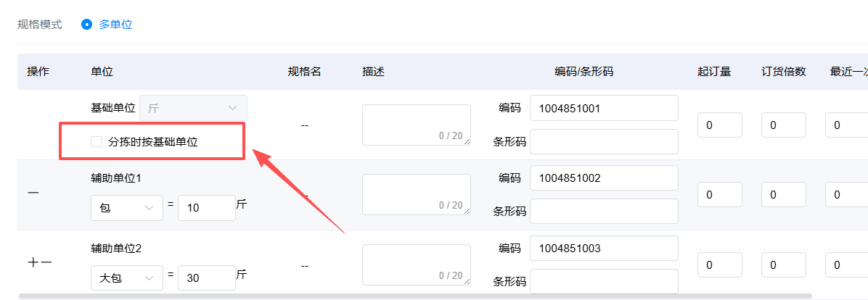Click 编码/条形码 column header
868x300 pixels.
584,71
